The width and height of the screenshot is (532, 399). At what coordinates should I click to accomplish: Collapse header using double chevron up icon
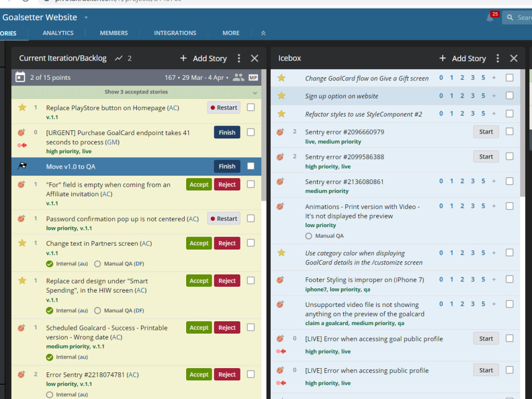point(263,33)
